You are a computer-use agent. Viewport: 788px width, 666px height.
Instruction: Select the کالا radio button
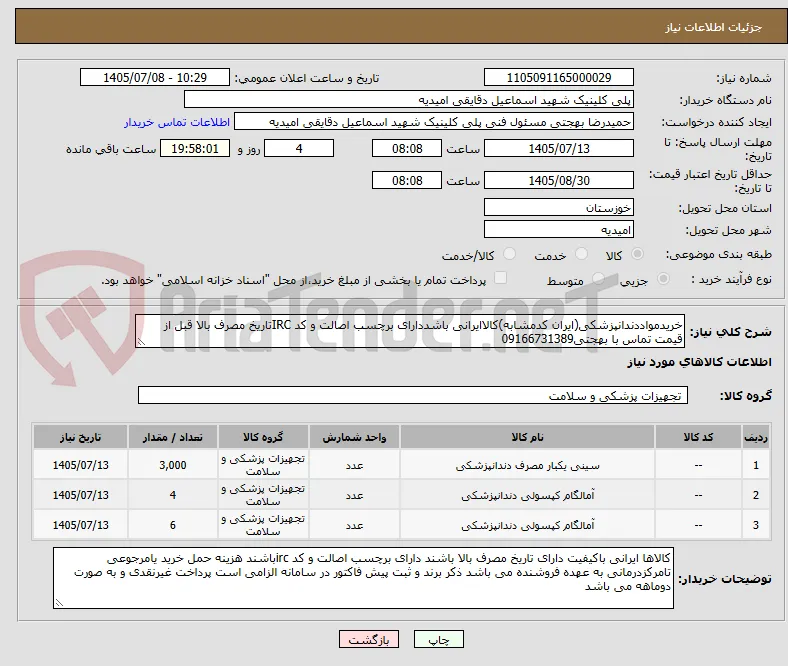coord(637,254)
